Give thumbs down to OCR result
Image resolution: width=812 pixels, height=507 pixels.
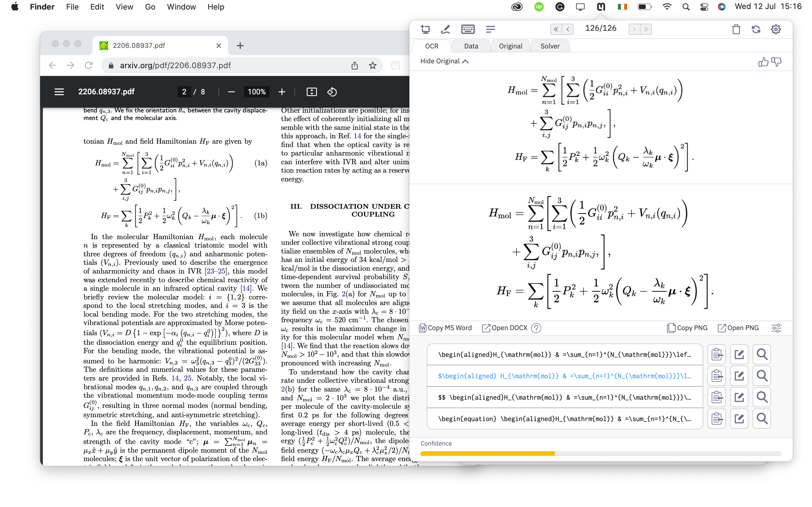pos(776,62)
